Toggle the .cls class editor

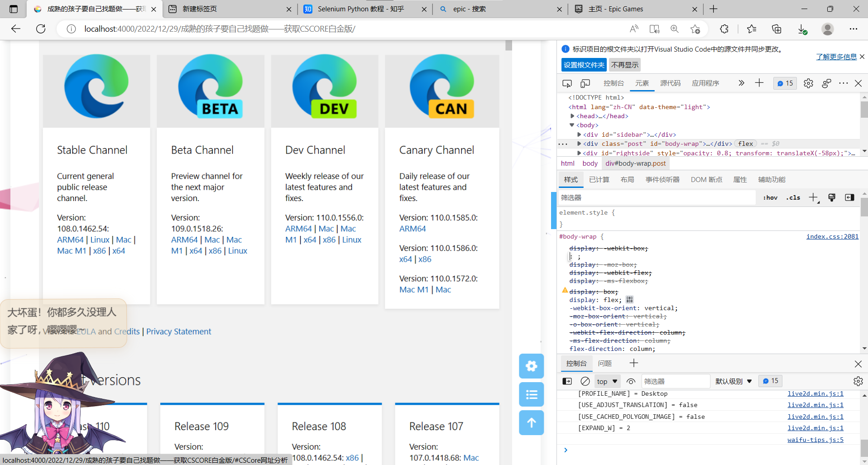(793, 197)
